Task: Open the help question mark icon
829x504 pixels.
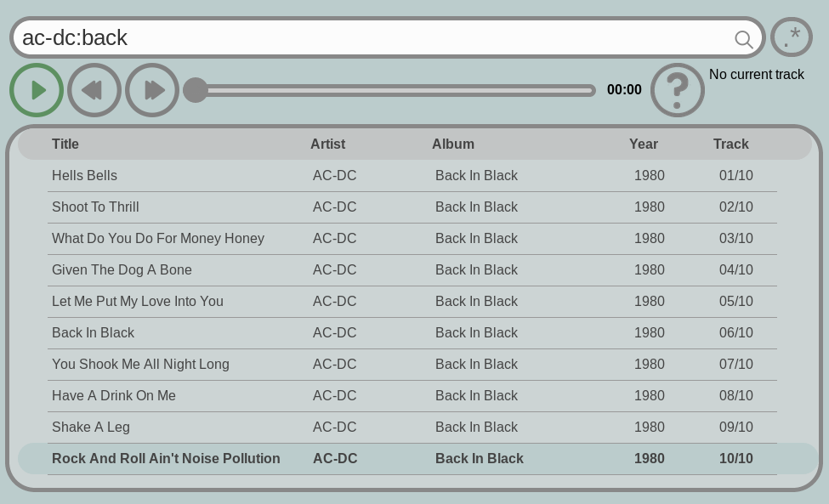Action: coord(678,90)
